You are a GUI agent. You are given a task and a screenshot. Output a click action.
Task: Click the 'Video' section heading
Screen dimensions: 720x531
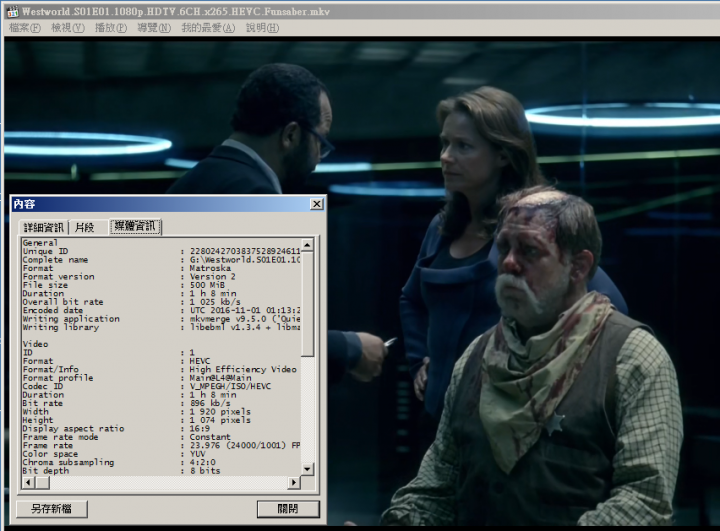pos(35,344)
